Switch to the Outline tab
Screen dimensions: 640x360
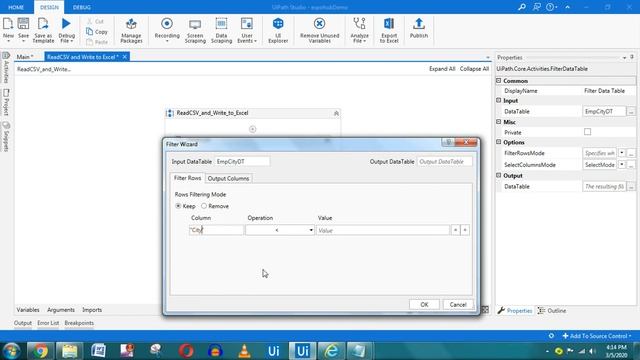tap(552, 311)
